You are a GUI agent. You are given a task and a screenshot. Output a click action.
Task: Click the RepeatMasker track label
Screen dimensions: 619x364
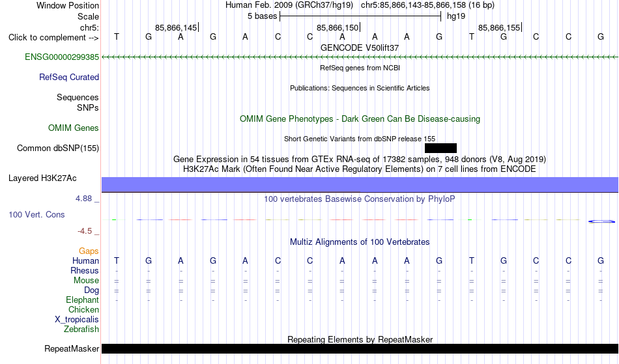72,348
